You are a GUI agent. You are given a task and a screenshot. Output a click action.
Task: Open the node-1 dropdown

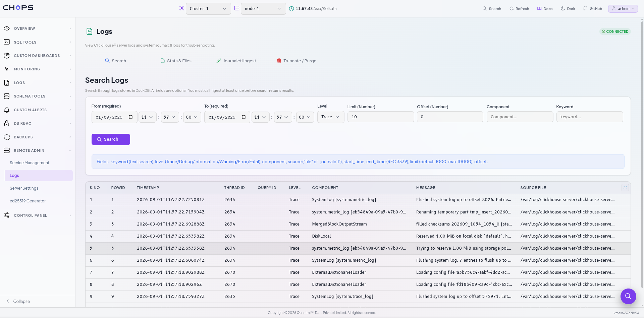pos(263,9)
